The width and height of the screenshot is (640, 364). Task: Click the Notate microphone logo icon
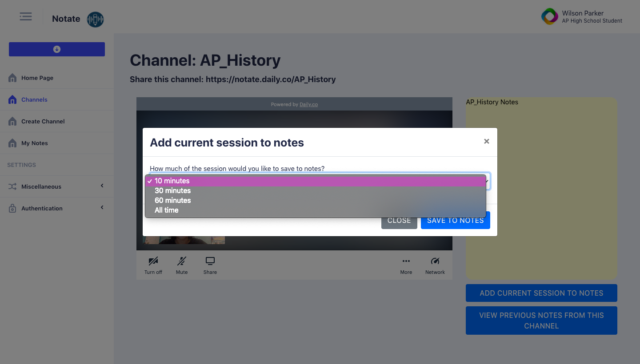[95, 19]
